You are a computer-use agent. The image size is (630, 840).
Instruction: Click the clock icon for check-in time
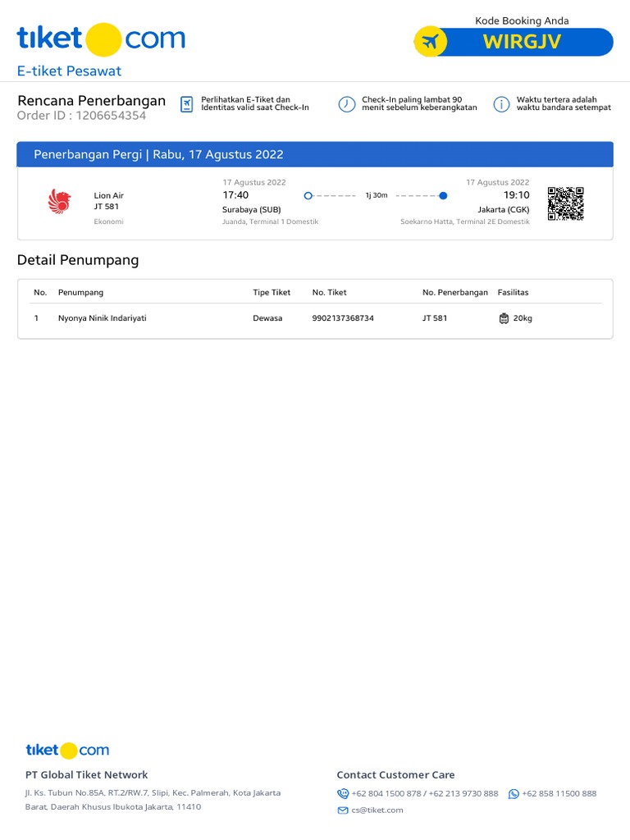coord(347,104)
